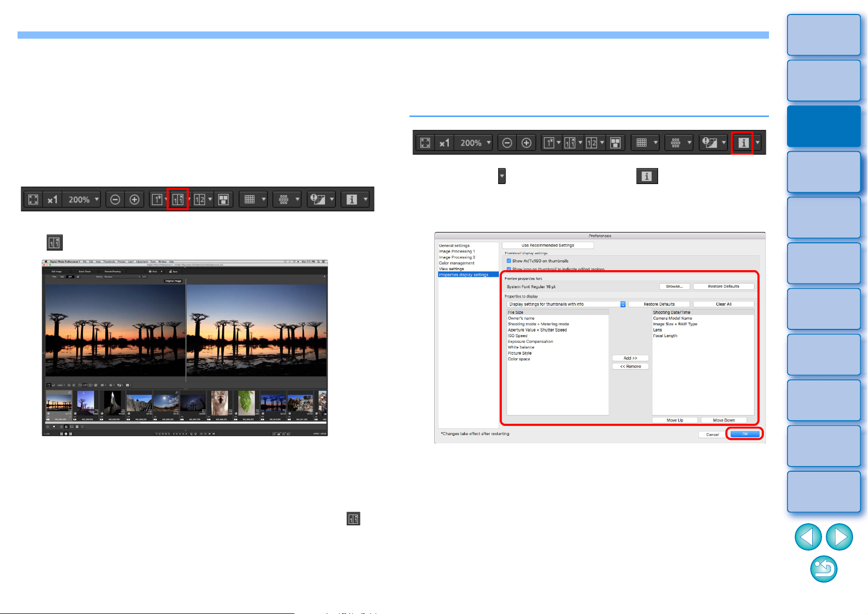Select single-image preview icon in upper-right toolbar
The image size is (868, 614).
point(549,143)
